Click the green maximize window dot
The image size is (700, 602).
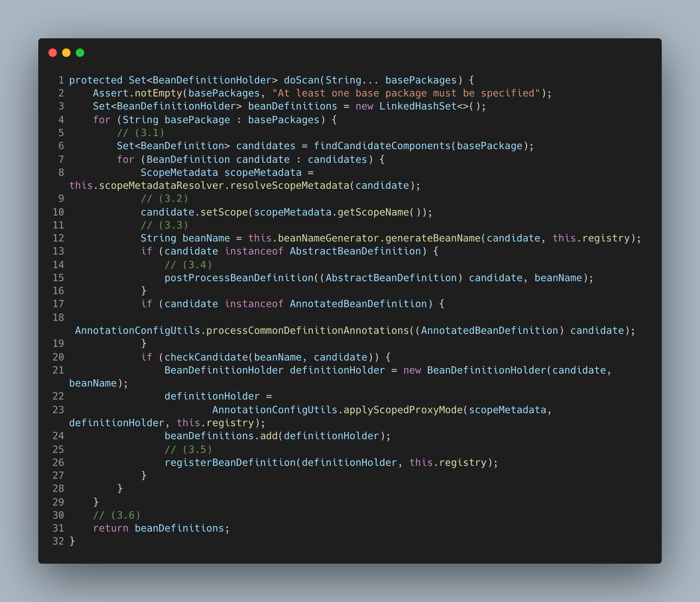(x=80, y=53)
